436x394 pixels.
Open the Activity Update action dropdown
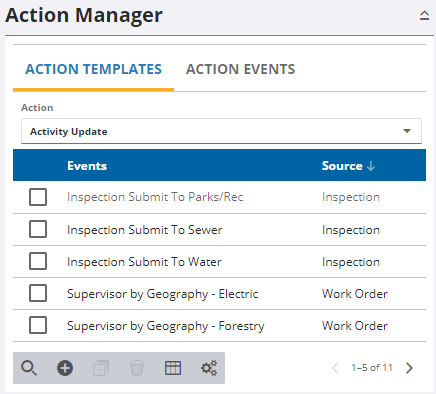(x=221, y=131)
